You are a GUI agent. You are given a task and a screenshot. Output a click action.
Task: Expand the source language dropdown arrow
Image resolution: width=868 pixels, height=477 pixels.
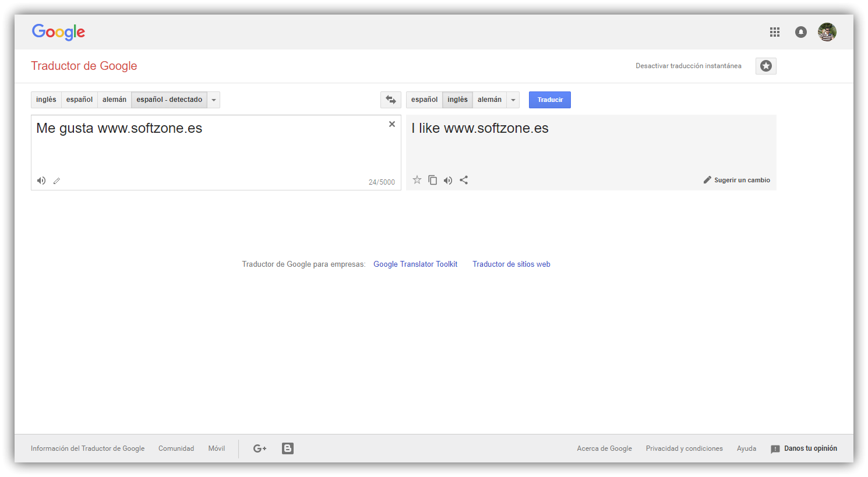click(214, 100)
